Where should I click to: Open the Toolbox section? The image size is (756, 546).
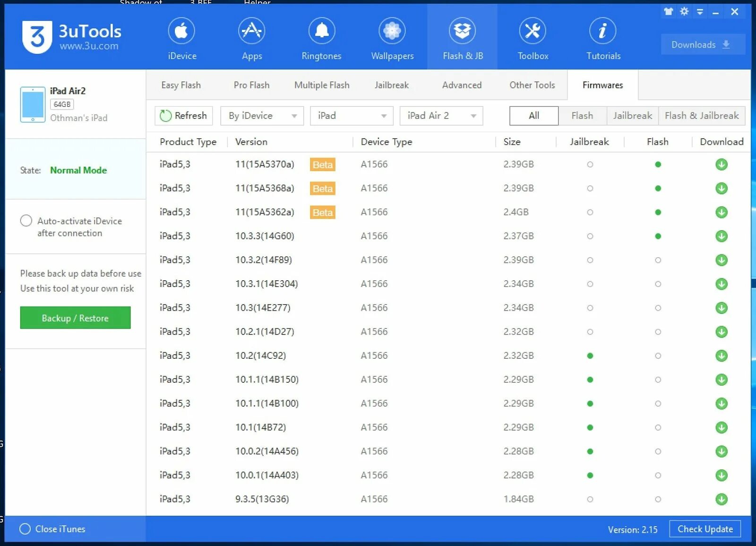pos(533,39)
